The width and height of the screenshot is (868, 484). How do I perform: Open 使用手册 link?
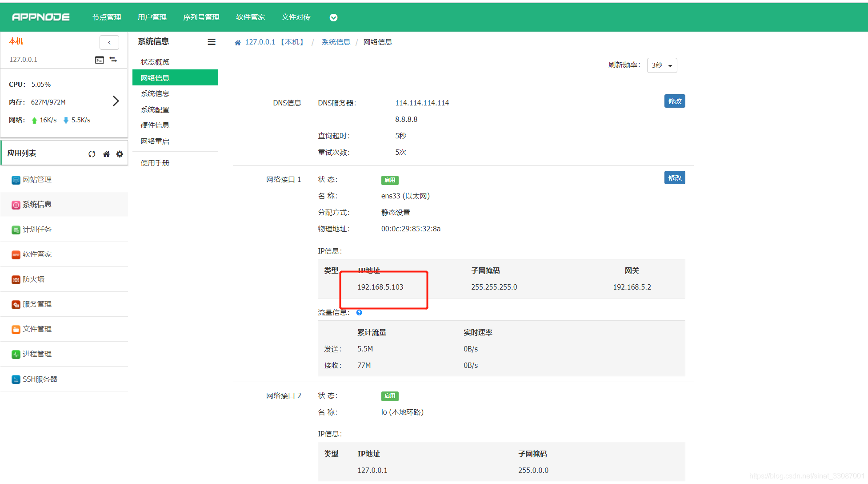point(155,163)
